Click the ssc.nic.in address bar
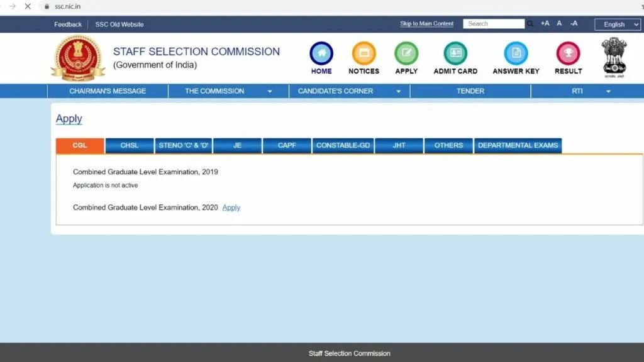644x362 pixels. [67, 6]
